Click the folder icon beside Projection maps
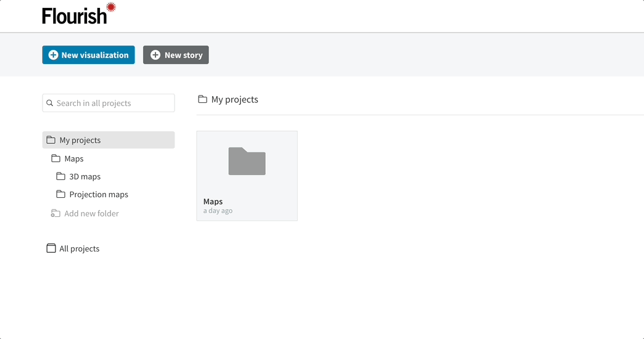This screenshot has width=644, height=339. (61, 194)
